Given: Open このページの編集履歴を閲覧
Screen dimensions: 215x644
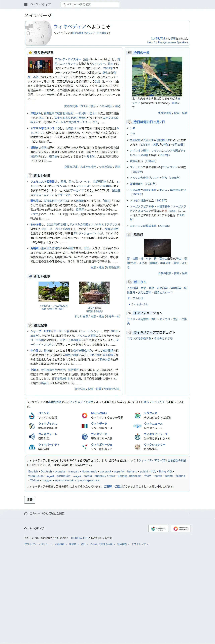Looking at the screenshot, I should (47, 513).
